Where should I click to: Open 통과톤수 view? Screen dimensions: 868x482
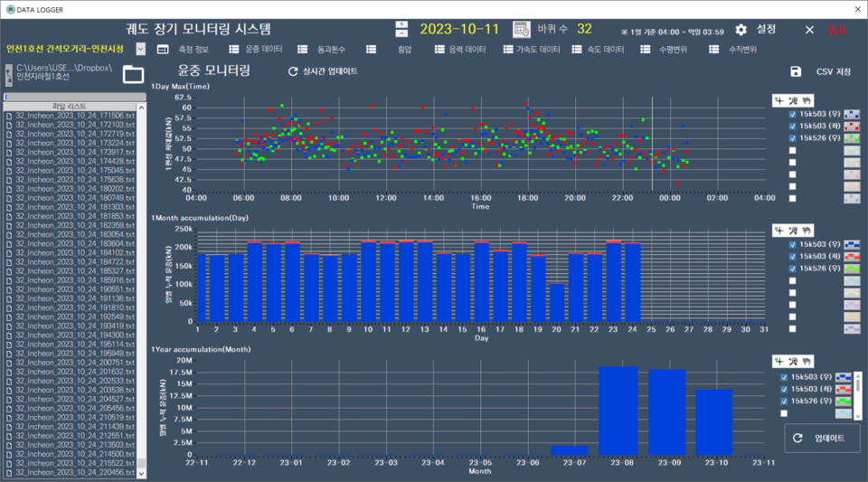(331, 49)
